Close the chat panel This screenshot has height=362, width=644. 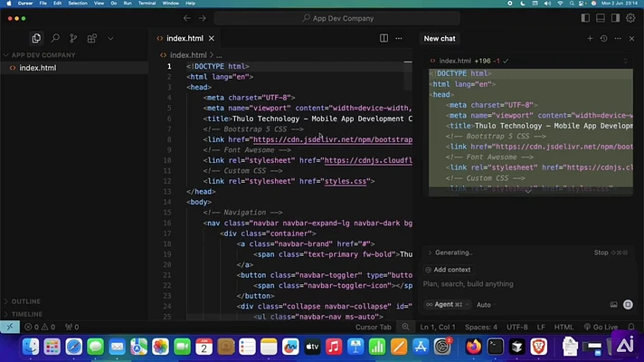click(x=631, y=38)
